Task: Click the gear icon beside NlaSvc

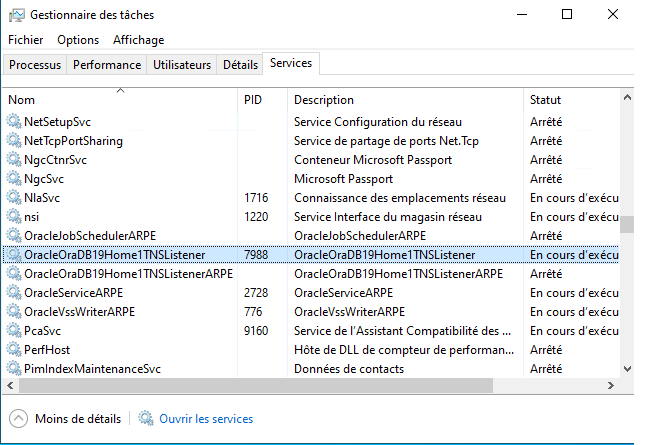Action: pos(14,198)
